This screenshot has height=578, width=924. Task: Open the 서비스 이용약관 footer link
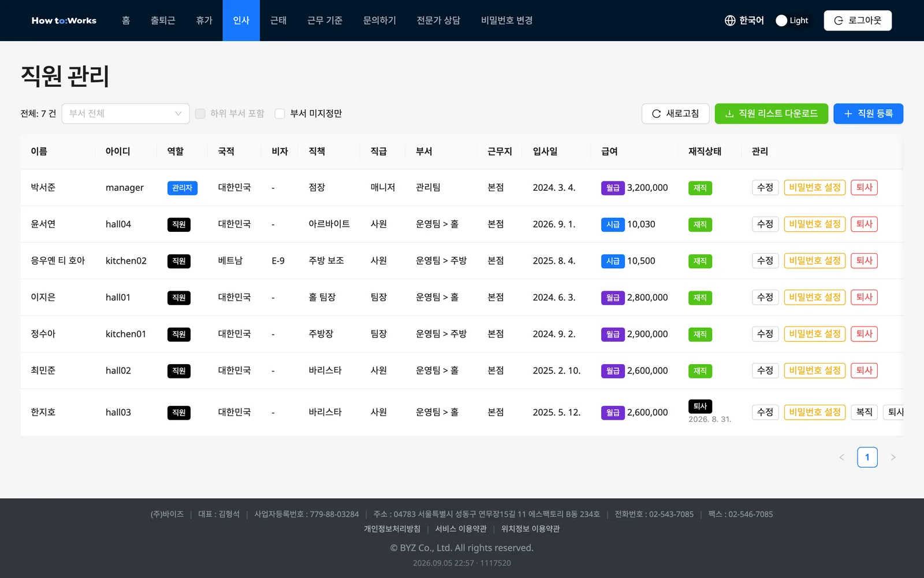tap(461, 529)
